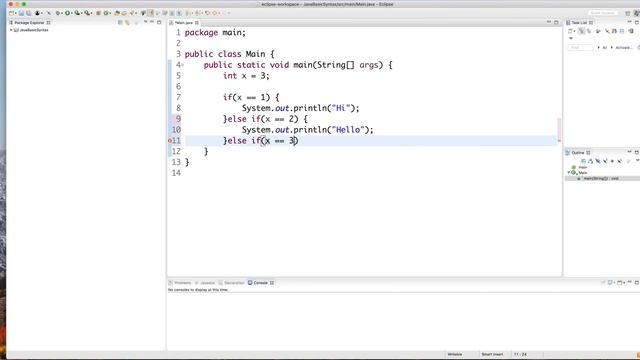Toggle Hide Non-Public Members green dot
This screenshot has width=640, height=360.
(612, 161)
